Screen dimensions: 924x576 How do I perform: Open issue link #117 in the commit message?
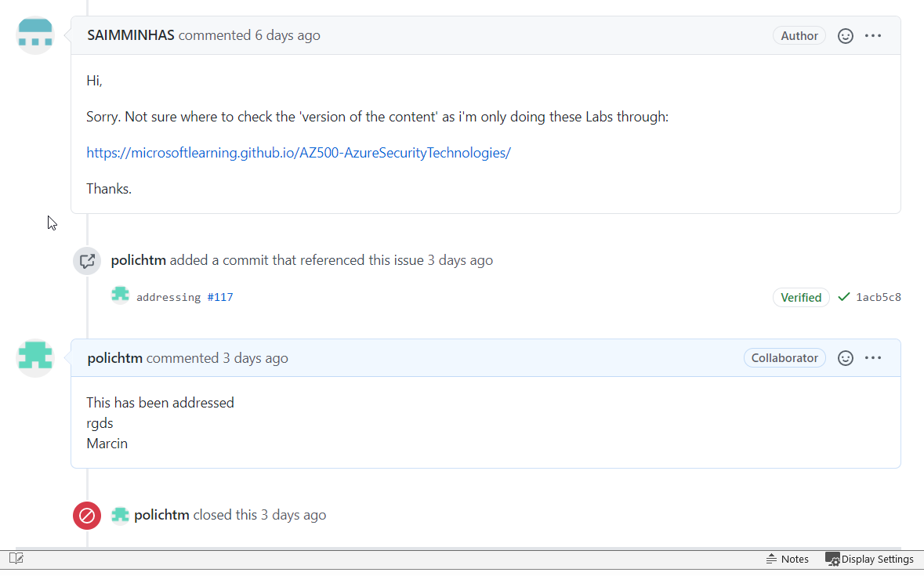click(220, 296)
